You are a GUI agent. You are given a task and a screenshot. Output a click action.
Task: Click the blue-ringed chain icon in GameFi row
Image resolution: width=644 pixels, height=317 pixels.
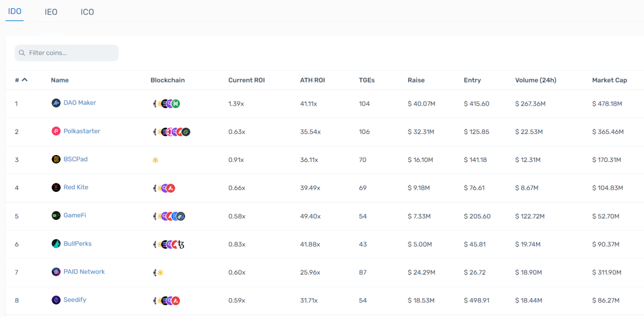[181, 216]
